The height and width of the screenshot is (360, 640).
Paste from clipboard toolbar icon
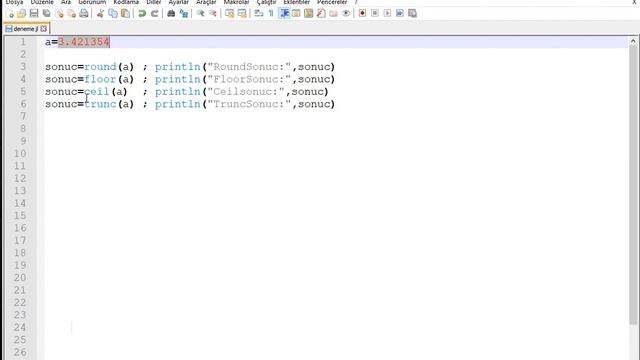[125, 13]
